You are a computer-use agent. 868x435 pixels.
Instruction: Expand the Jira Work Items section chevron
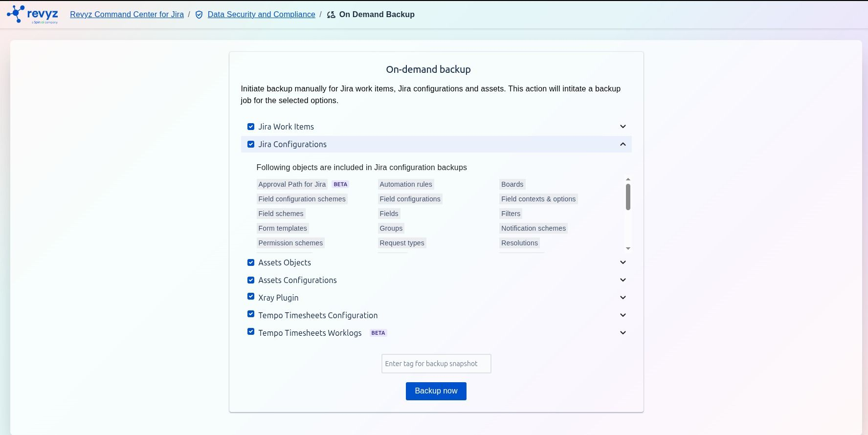click(623, 127)
